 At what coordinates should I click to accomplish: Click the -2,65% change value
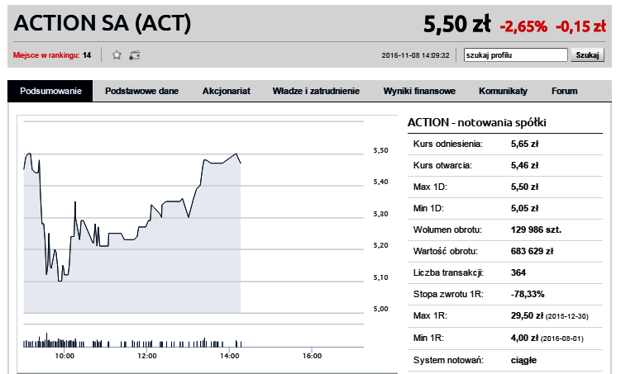pyautogui.click(x=523, y=27)
